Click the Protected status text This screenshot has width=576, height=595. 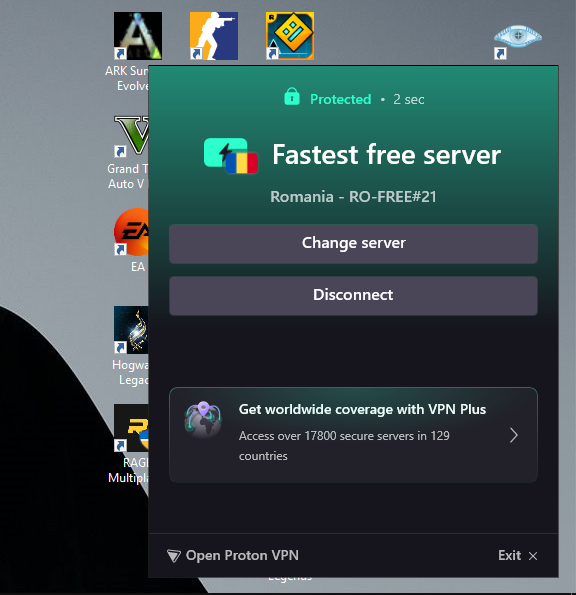tap(340, 99)
